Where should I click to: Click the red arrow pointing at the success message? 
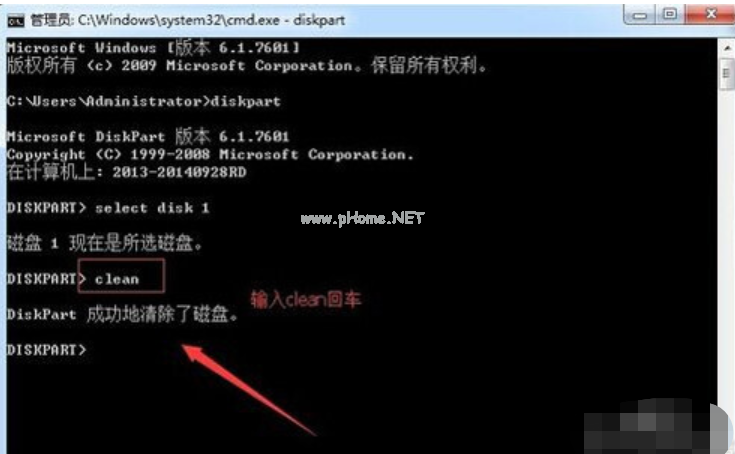tap(248, 389)
